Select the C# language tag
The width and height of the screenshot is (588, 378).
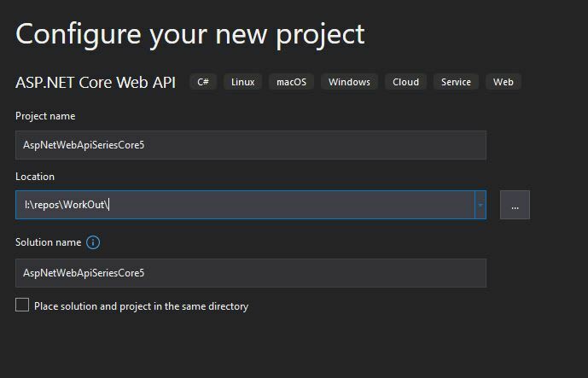point(203,82)
